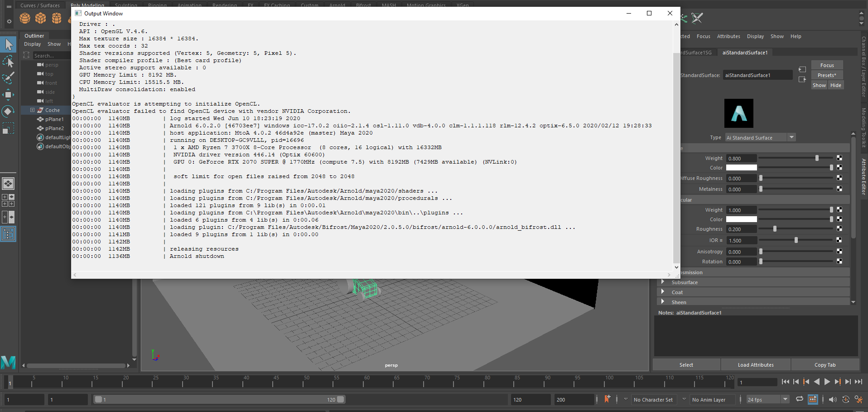Switch to two-pane outliner-perspective layout
The image size is (868, 412).
9,217
